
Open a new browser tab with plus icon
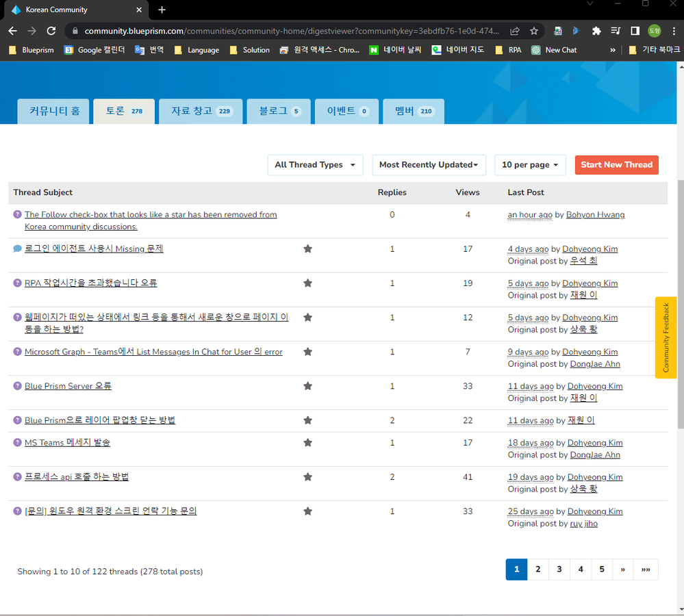click(162, 10)
